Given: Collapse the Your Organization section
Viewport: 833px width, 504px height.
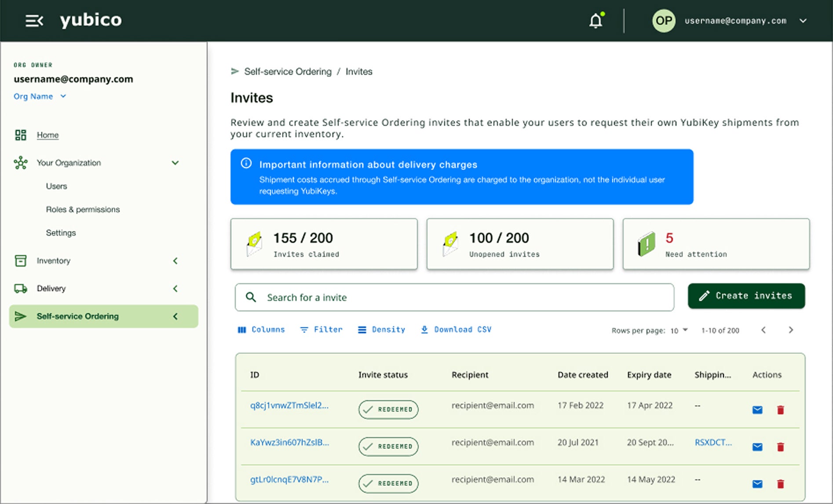Looking at the screenshot, I should point(175,163).
